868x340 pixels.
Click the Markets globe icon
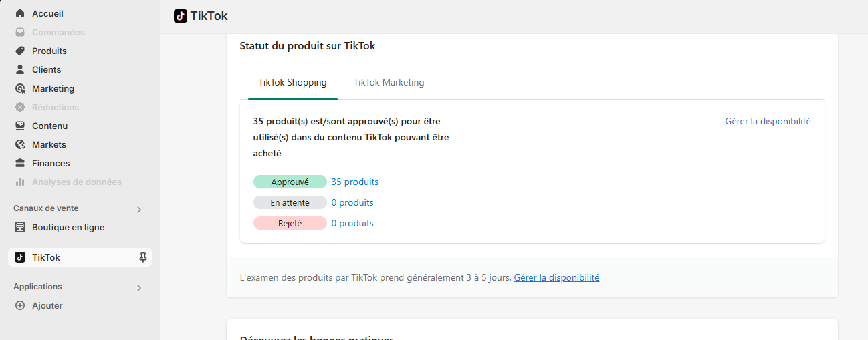pyautogui.click(x=20, y=144)
